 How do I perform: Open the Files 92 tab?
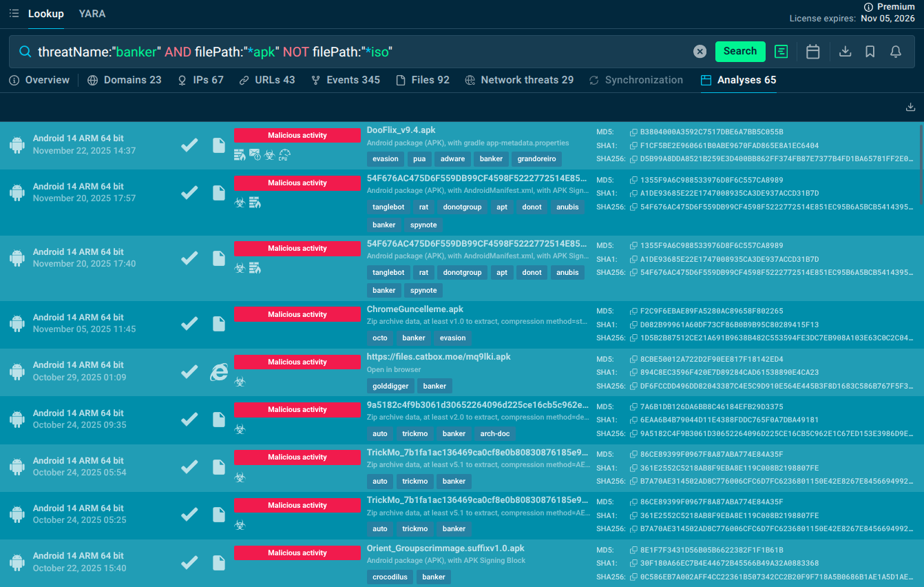(x=423, y=80)
